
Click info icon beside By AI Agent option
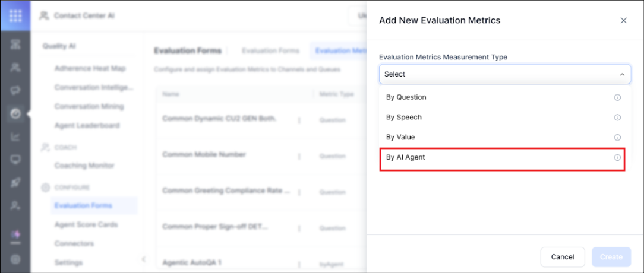click(617, 158)
